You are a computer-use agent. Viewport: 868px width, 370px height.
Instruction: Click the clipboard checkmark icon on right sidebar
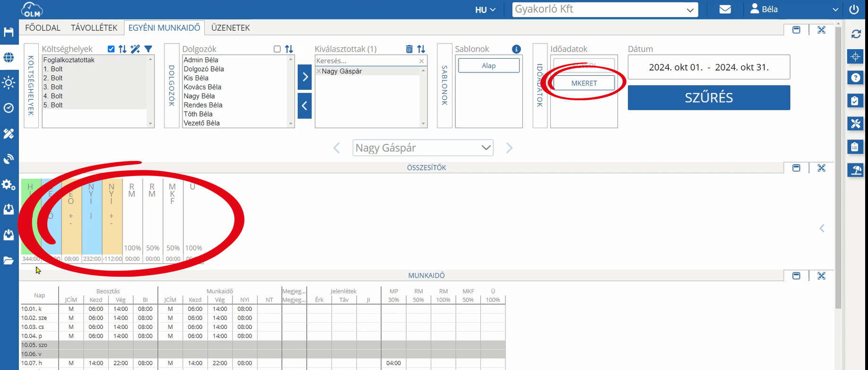[855, 101]
